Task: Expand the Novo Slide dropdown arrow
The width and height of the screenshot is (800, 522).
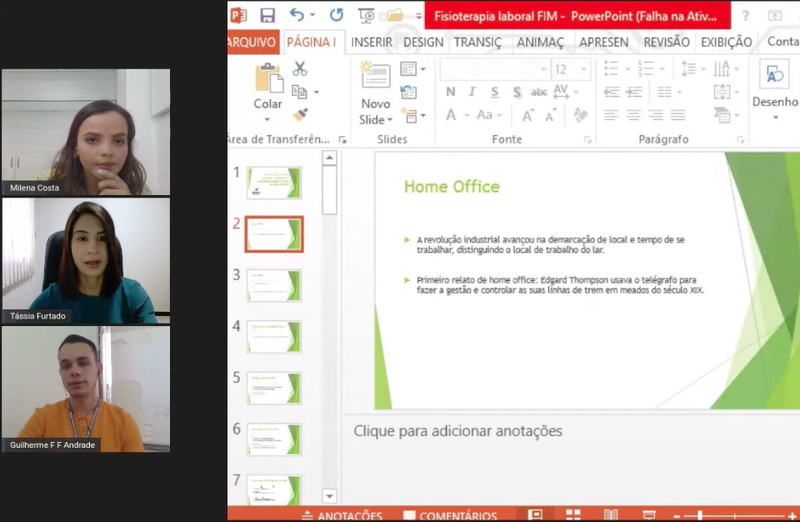Action: 376,119
